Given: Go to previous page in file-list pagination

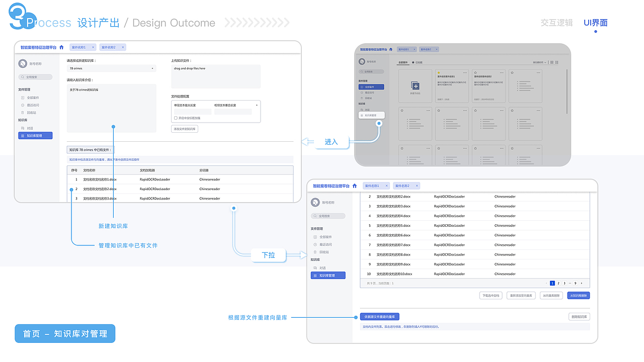Looking at the screenshot, I should pos(547,283).
